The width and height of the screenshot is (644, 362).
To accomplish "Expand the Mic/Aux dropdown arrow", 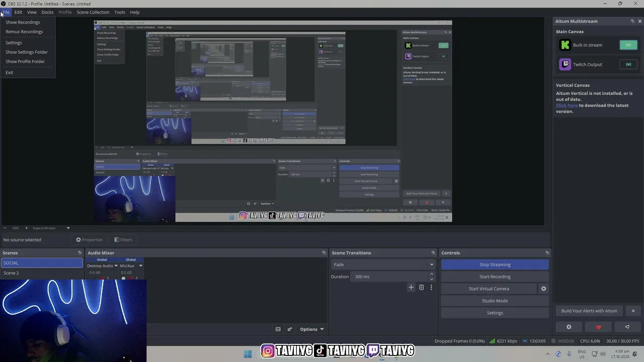I will 140,266.
